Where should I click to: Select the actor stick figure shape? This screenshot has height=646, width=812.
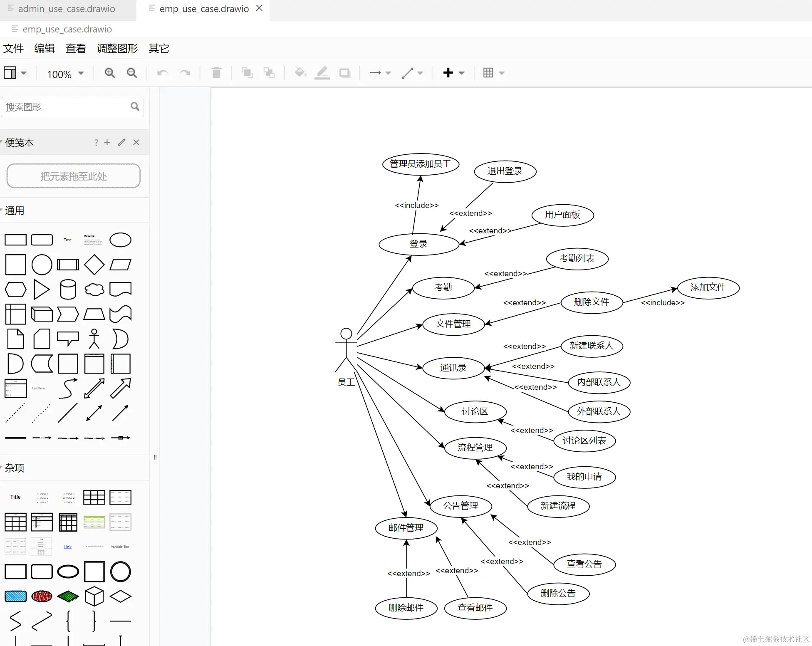coord(94,339)
